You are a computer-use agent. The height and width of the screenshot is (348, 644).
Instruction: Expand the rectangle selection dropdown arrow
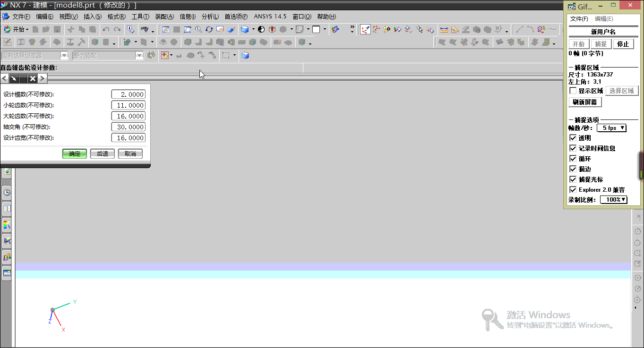(235, 55)
